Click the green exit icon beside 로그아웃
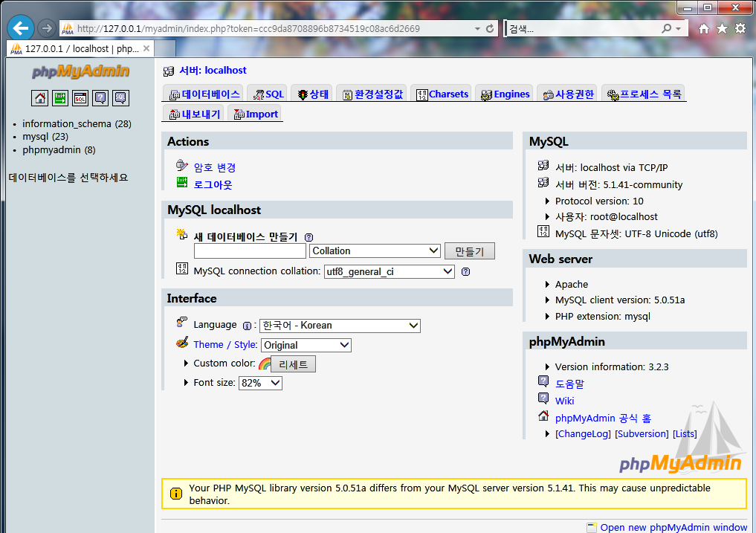 pyautogui.click(x=182, y=182)
